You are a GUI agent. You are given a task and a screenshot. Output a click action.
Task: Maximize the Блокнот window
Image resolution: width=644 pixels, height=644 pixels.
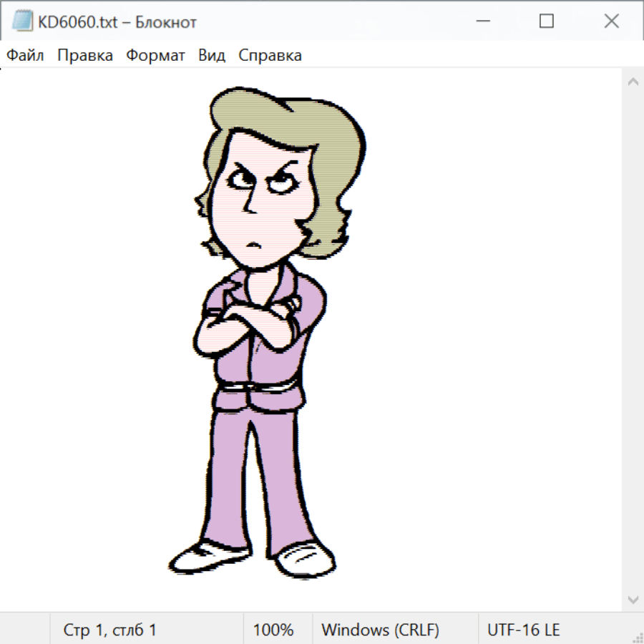(x=547, y=21)
